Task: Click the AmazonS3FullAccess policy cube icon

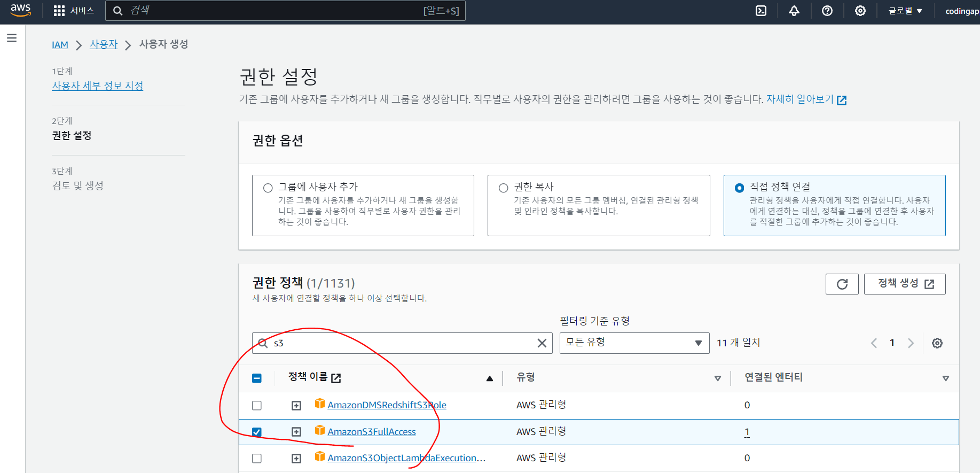Action: click(x=320, y=430)
